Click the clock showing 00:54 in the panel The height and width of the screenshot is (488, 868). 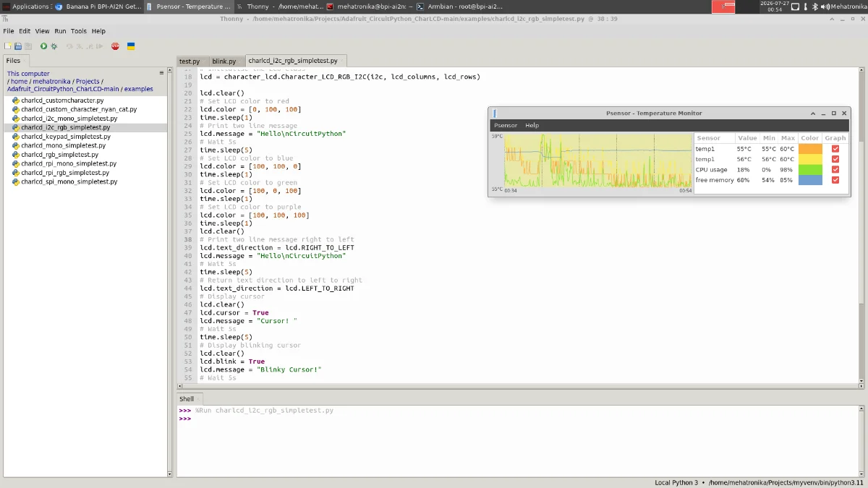(775, 7)
